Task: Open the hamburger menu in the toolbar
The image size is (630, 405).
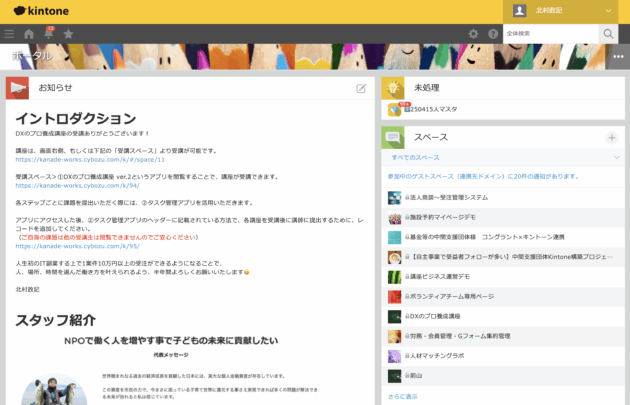Action: pyautogui.click(x=9, y=34)
